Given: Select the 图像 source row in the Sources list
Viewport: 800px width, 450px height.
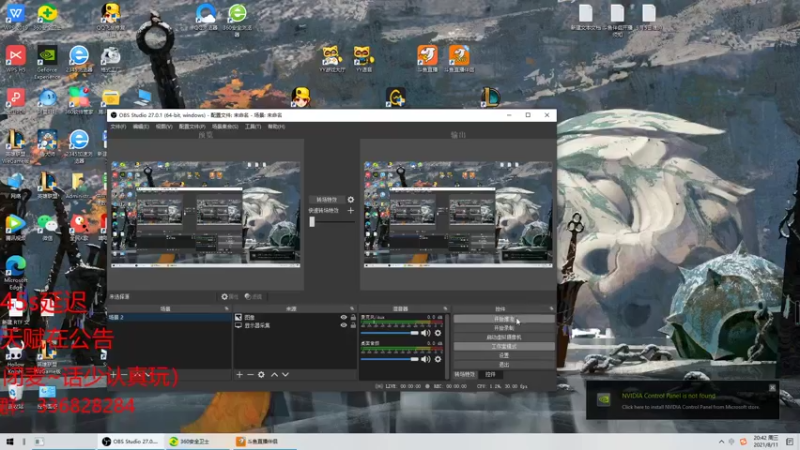Looking at the screenshot, I should 295,317.
